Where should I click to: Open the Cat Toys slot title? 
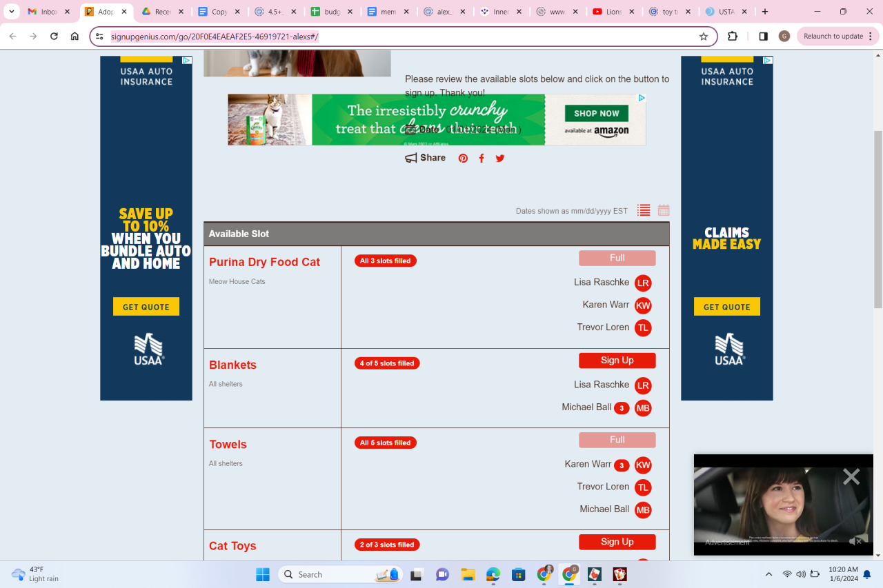pos(232,546)
